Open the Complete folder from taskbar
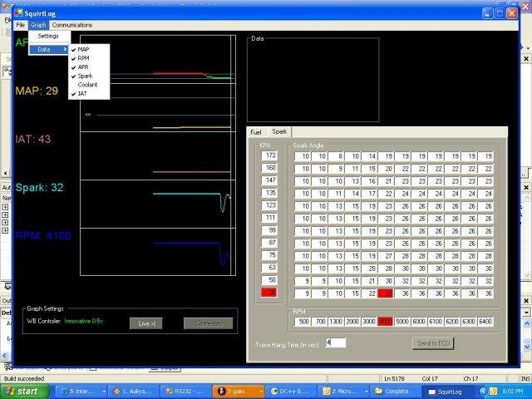Screen dimensions: 532x399 396,392
